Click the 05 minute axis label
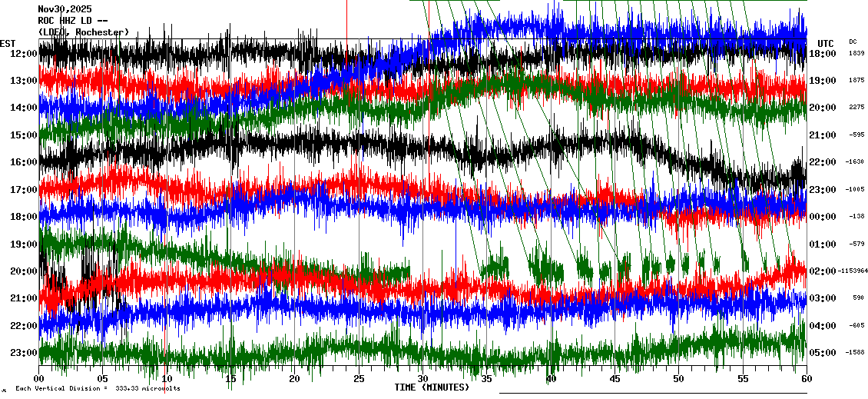The width and height of the screenshot is (868, 399). tap(103, 379)
